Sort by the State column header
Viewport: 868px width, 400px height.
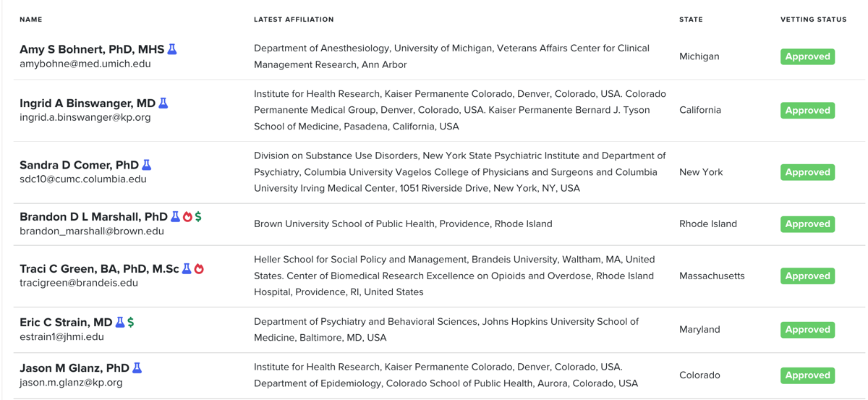pyautogui.click(x=691, y=20)
